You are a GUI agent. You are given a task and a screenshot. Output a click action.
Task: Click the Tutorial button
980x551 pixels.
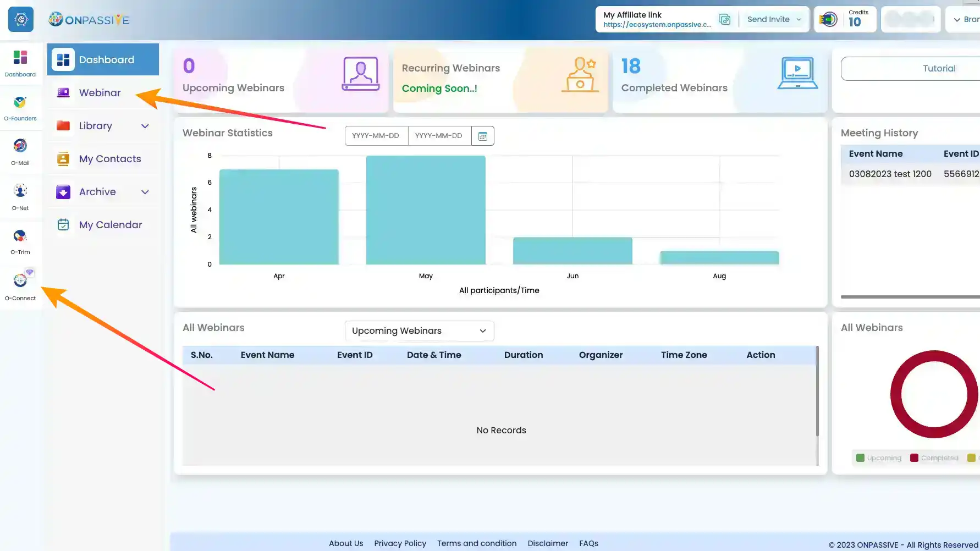click(x=938, y=69)
